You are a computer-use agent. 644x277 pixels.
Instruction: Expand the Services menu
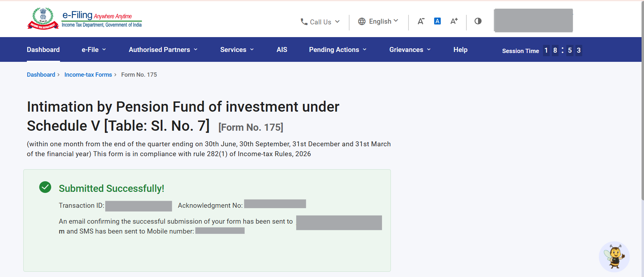pos(237,50)
